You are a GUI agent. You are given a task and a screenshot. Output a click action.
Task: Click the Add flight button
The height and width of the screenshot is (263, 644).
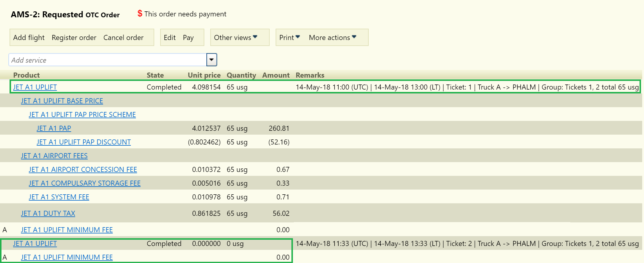29,38
